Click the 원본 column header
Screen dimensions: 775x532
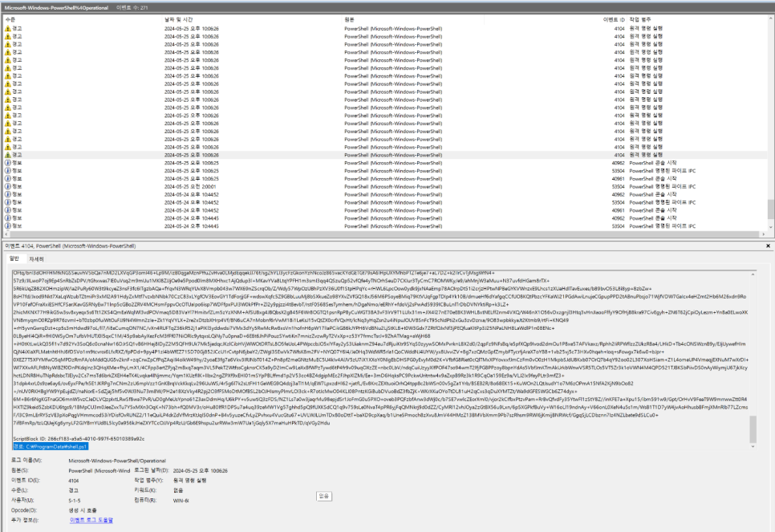[349, 19]
